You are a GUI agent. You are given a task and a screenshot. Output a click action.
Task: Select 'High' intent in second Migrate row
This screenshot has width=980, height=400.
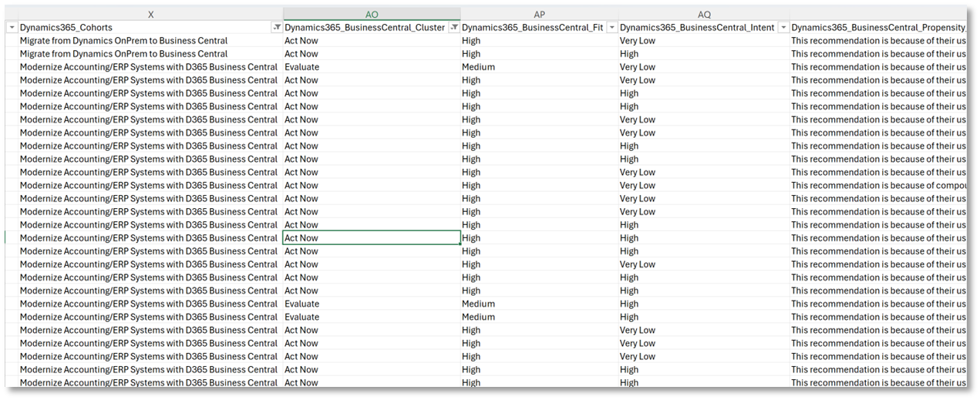pos(703,54)
